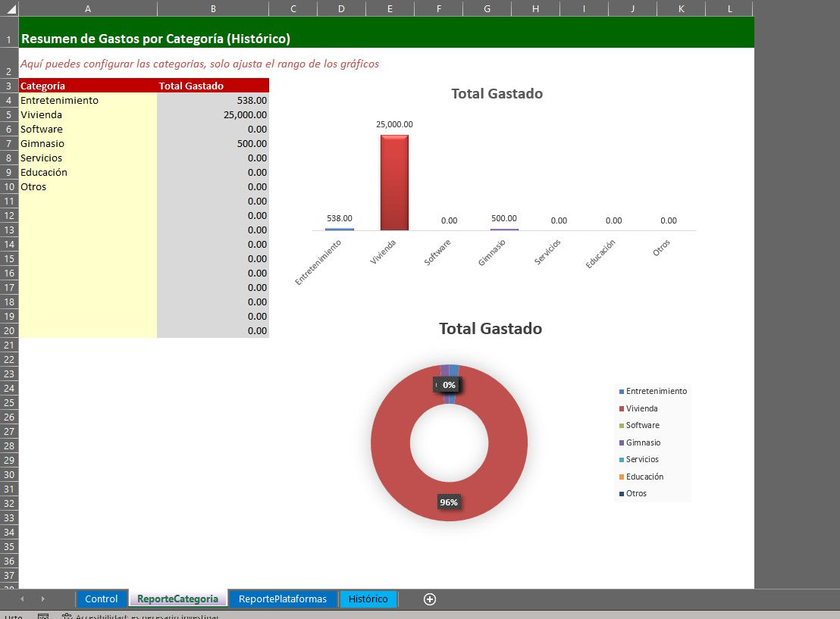Image resolution: width=840 pixels, height=619 pixels.
Task: Click the bar chart title Total Gastado
Action: tap(497, 94)
